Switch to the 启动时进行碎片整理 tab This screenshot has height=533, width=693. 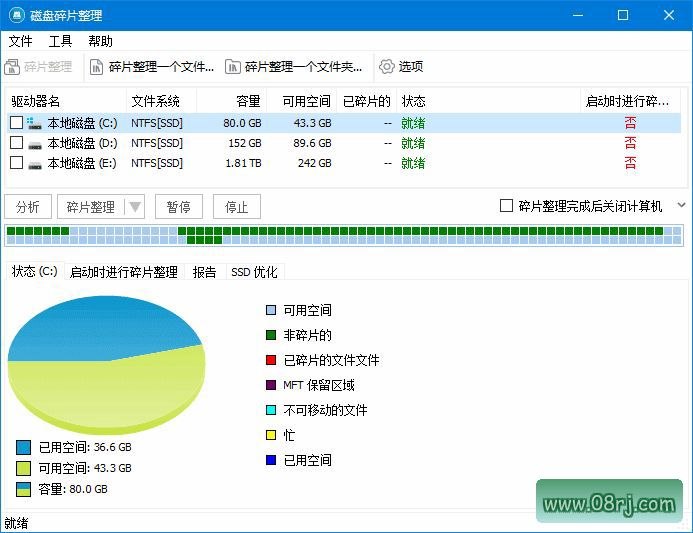click(x=124, y=272)
